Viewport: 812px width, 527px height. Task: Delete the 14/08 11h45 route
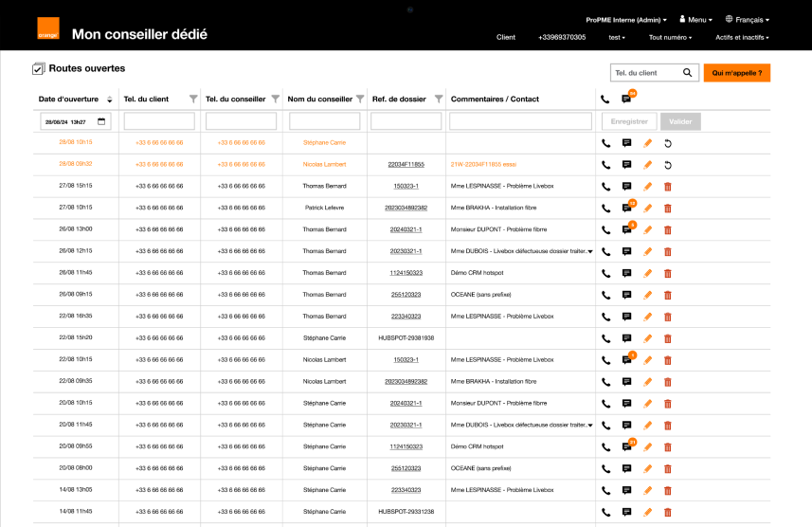(668, 513)
